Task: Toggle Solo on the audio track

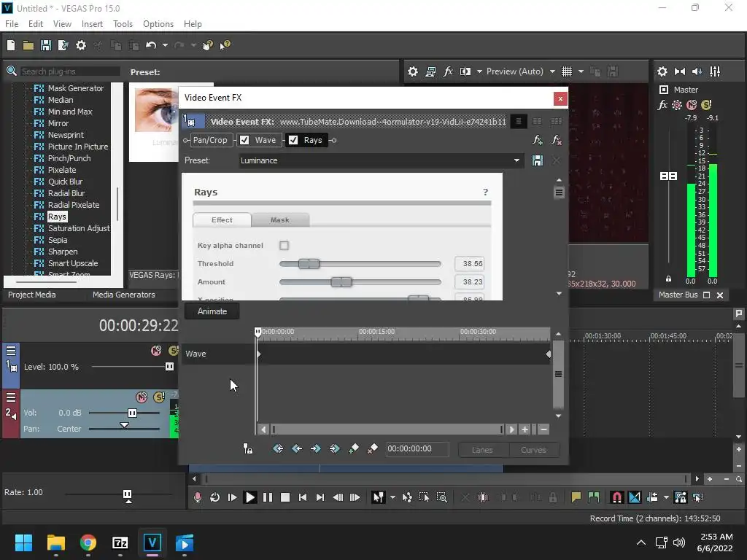Action: pos(159,397)
